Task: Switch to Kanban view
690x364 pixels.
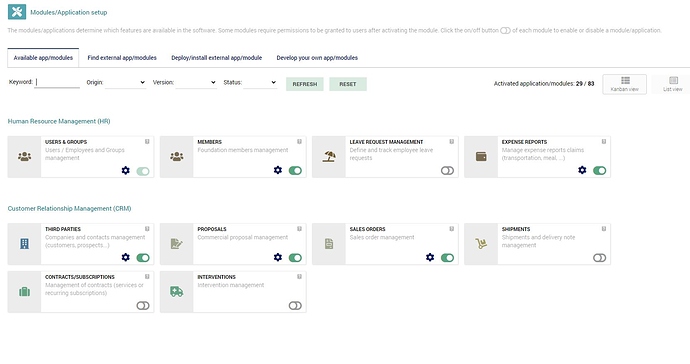Action: point(624,84)
